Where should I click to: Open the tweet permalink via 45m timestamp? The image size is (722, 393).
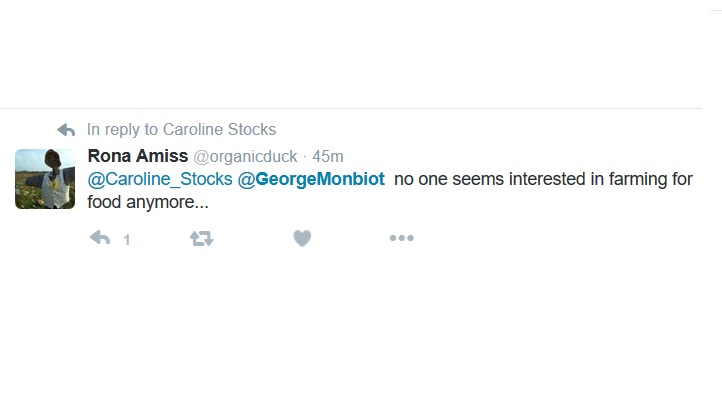328,157
